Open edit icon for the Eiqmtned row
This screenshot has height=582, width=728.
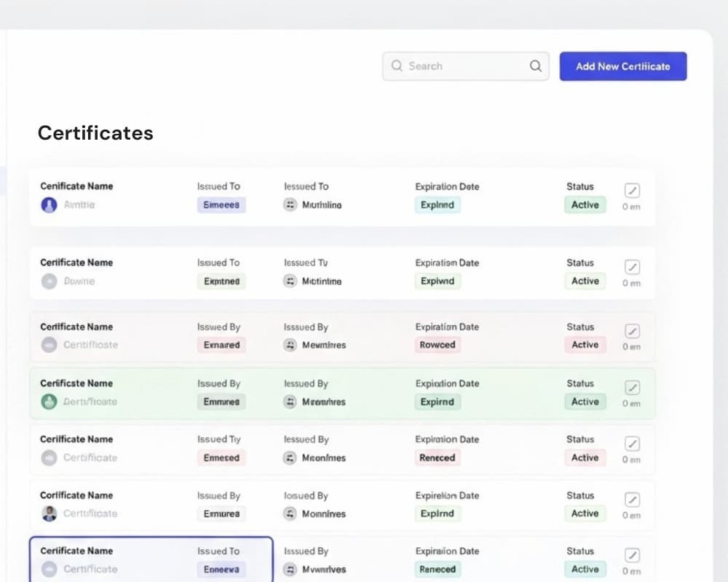(x=632, y=267)
